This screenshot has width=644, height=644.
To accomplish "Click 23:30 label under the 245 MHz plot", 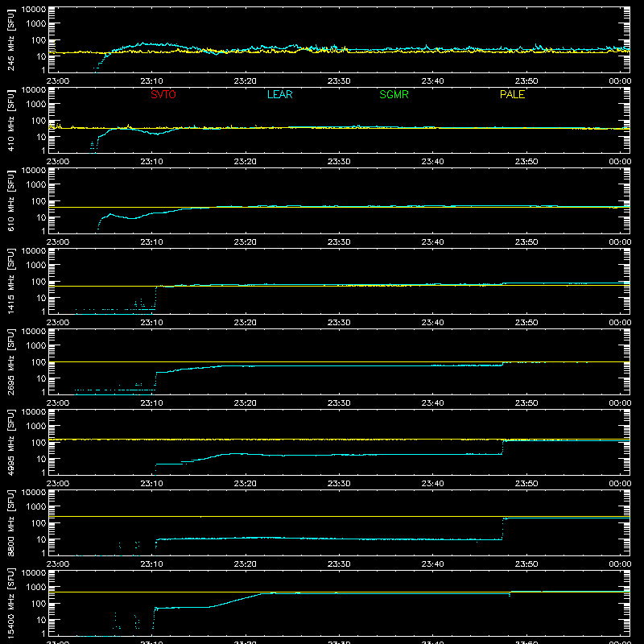I will pyautogui.click(x=339, y=81).
